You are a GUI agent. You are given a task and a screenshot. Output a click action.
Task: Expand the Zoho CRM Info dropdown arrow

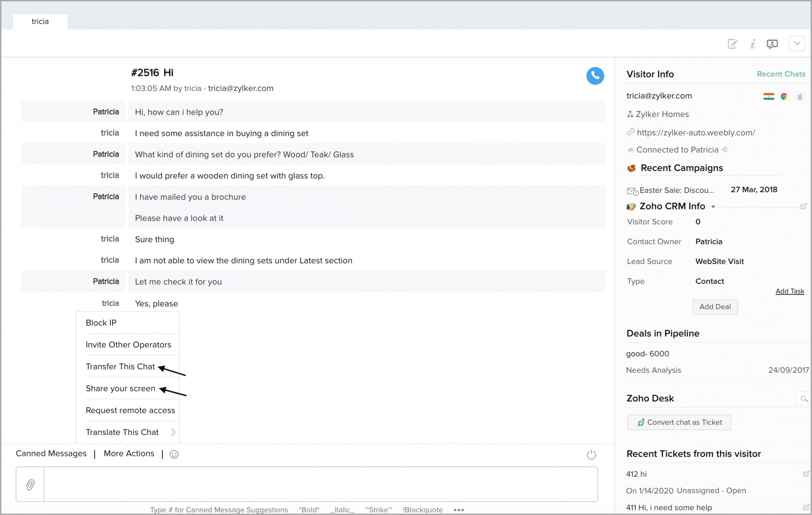[x=713, y=207]
